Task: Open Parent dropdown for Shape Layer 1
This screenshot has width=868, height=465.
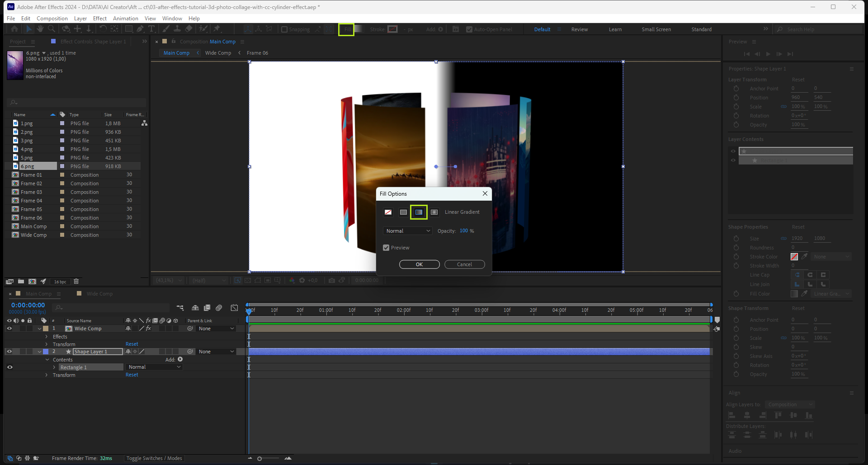Action: tap(216, 352)
